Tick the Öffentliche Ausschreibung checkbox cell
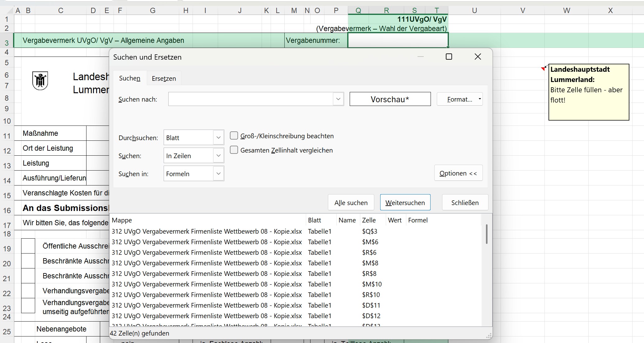 [x=28, y=246]
